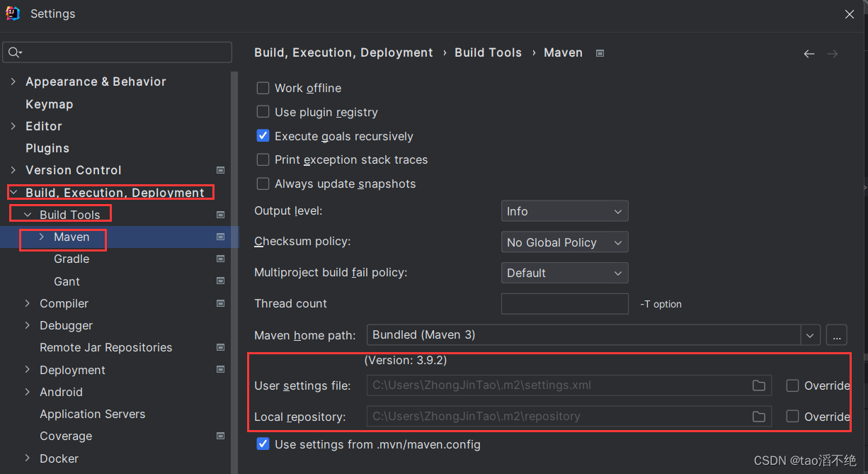868x474 pixels.
Task: Go back with the left arrow
Action: (809, 54)
